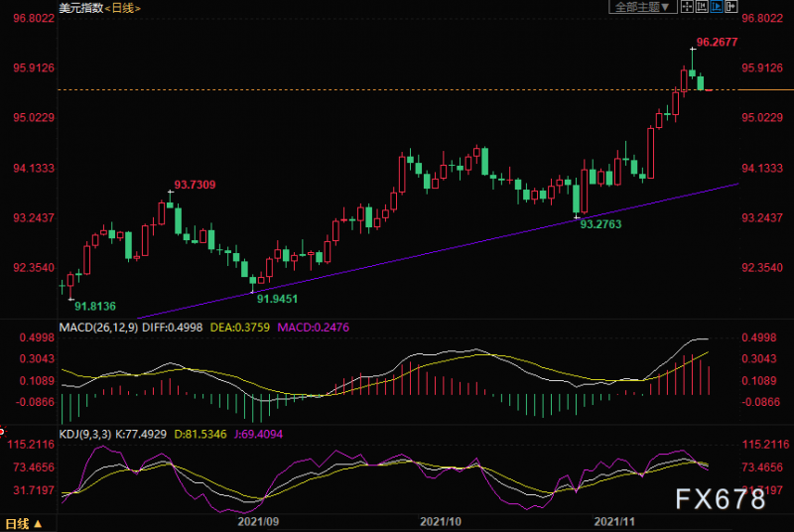Open the 全部主题 theme dropdown
The height and width of the screenshot is (532, 794).
[642, 7]
